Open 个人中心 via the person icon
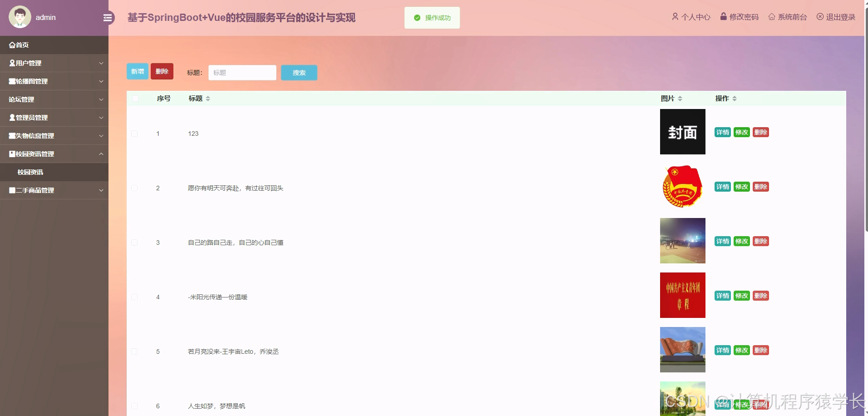The width and height of the screenshot is (868, 416). pos(675,17)
